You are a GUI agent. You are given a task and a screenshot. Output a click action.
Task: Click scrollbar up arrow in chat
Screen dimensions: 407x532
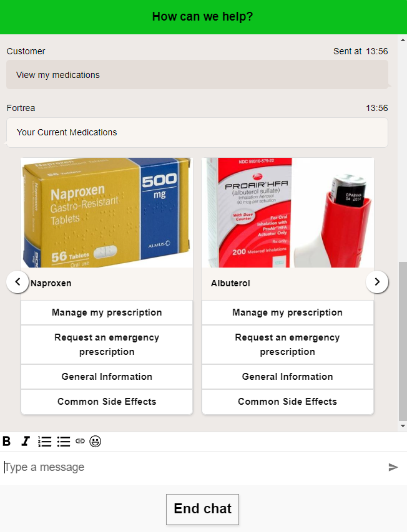403,40
